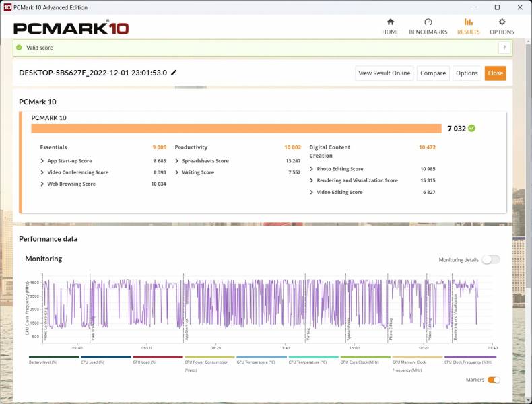This screenshot has height=404, width=532.
Task: Expand Video Conferencing Score details
Action: click(x=42, y=172)
